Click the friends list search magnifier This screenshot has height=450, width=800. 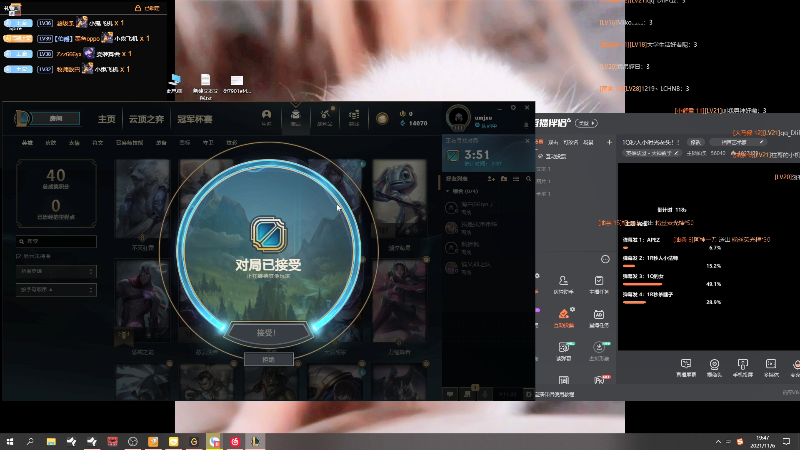pos(529,179)
